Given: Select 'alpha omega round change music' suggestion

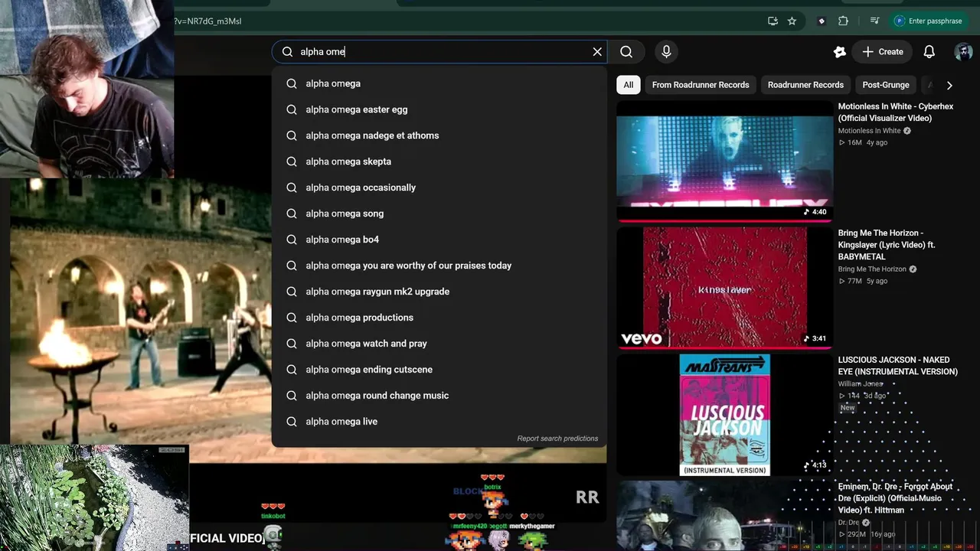Looking at the screenshot, I should tap(439, 396).
